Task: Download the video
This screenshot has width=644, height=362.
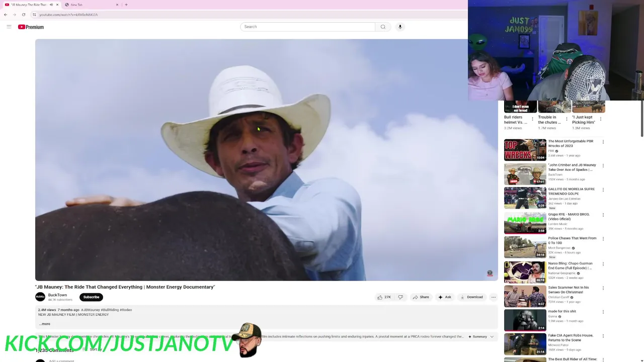Action: click(x=471, y=297)
